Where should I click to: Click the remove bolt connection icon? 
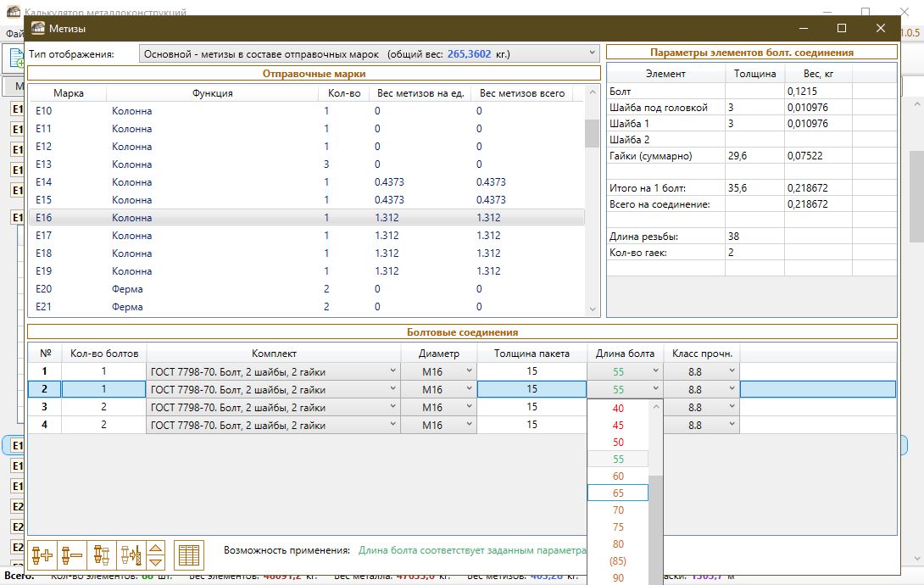71,555
